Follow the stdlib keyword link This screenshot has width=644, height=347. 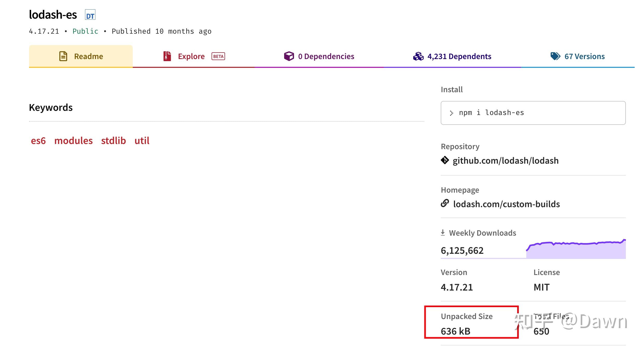point(114,141)
